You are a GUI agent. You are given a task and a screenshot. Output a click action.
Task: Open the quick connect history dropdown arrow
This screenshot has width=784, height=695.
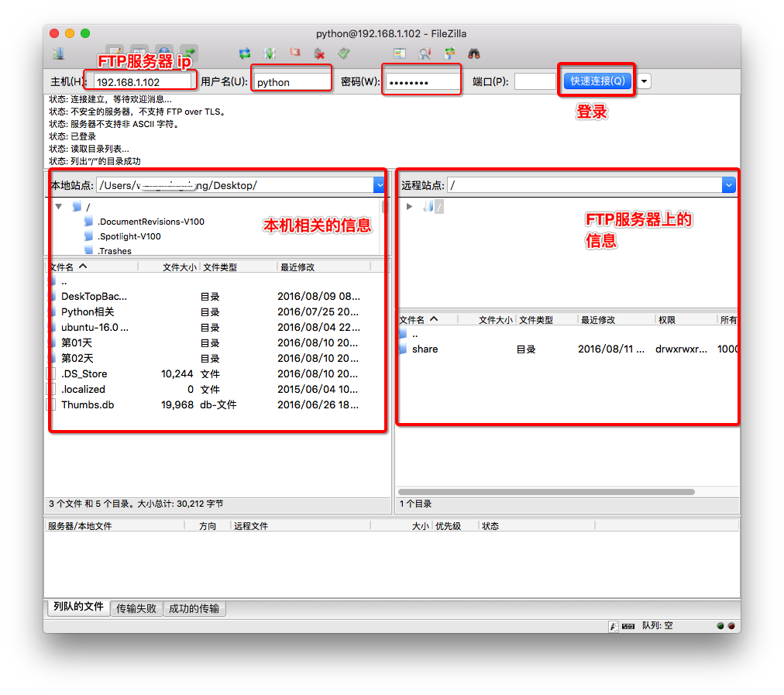point(645,81)
